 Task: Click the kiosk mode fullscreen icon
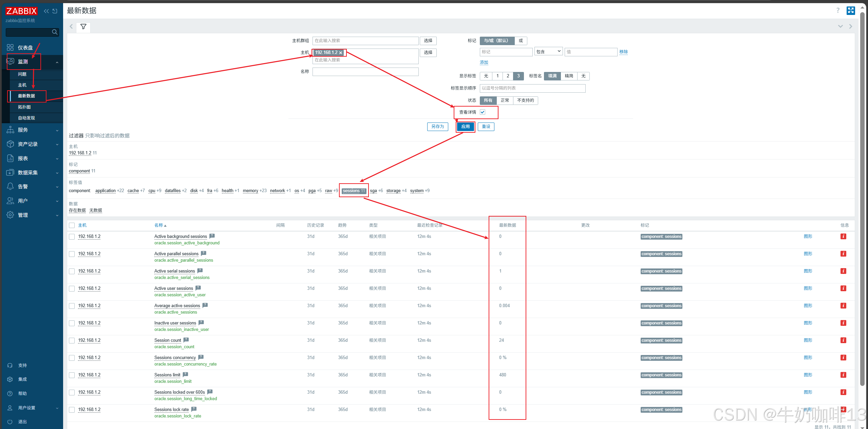coord(850,11)
